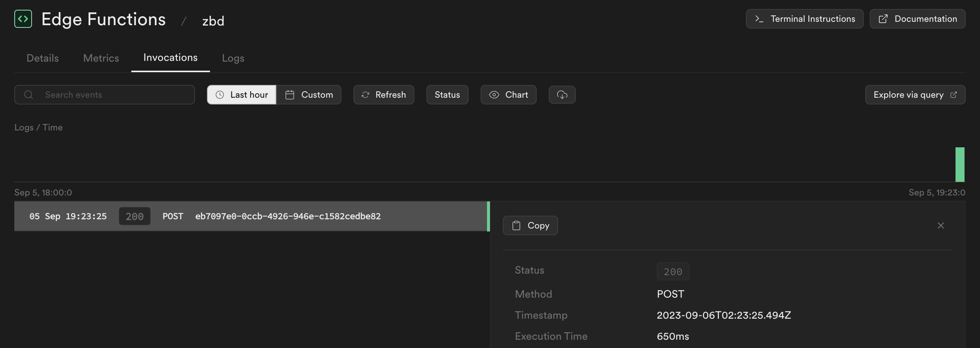
Task: Click the Edge Functions code icon
Action: [23, 18]
